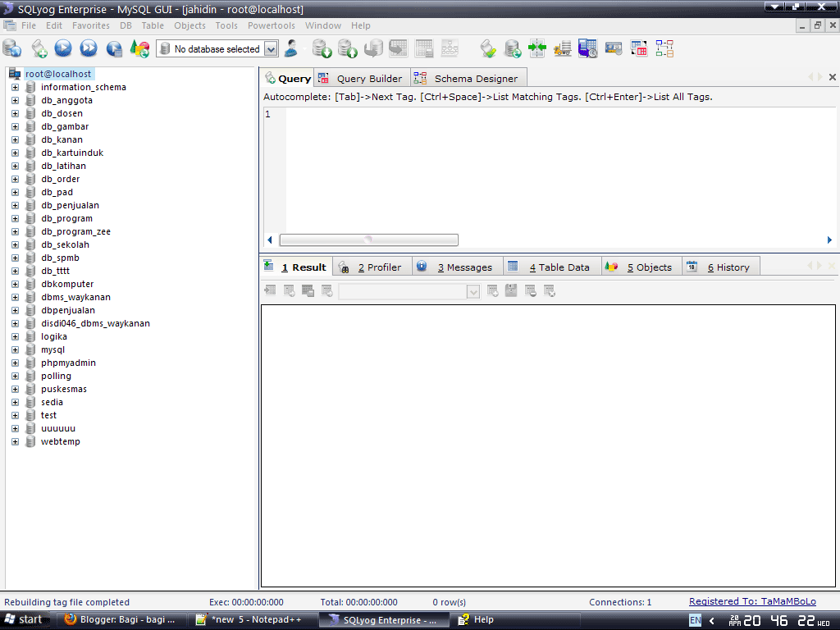Image resolution: width=840 pixels, height=630 pixels.
Task: Open the 6 History tab
Action: pyautogui.click(x=720, y=267)
